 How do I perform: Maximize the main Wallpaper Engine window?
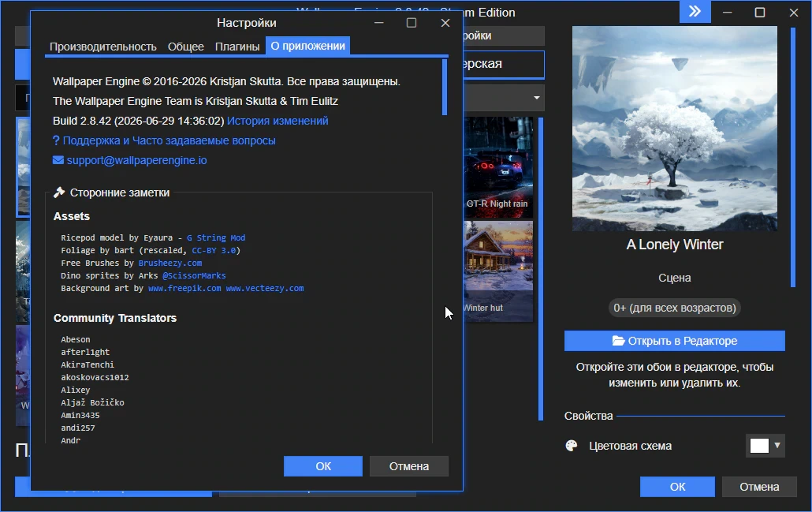760,12
